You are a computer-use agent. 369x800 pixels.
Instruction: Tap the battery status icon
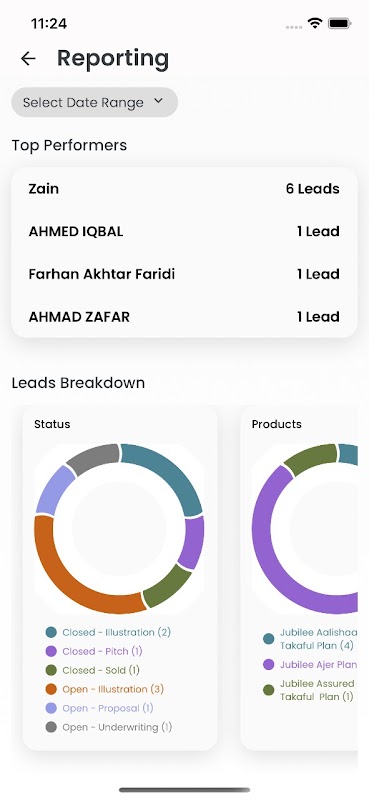coord(339,23)
